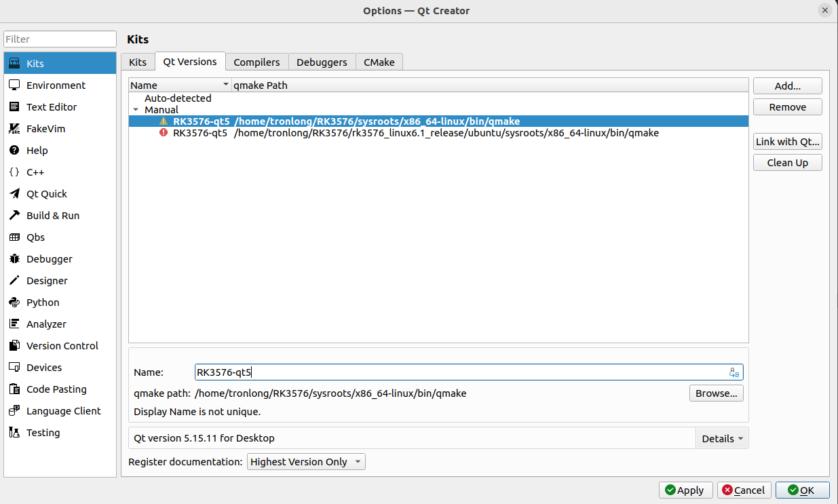Select the C++ braces icon
The image size is (838, 504).
[x=14, y=172]
